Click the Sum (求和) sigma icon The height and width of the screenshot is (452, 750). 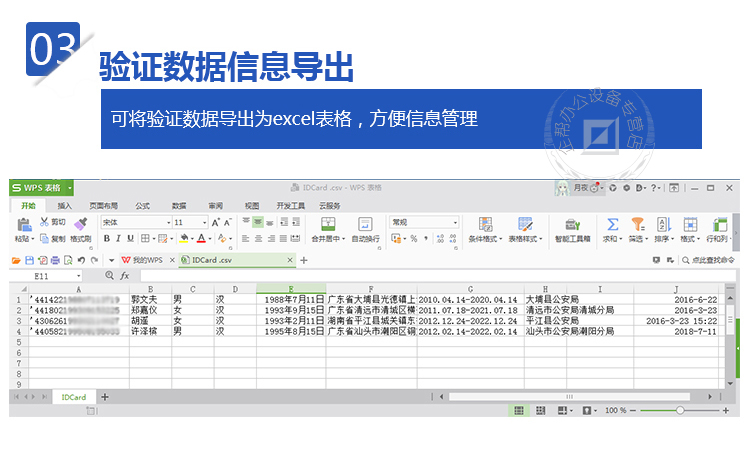612,225
